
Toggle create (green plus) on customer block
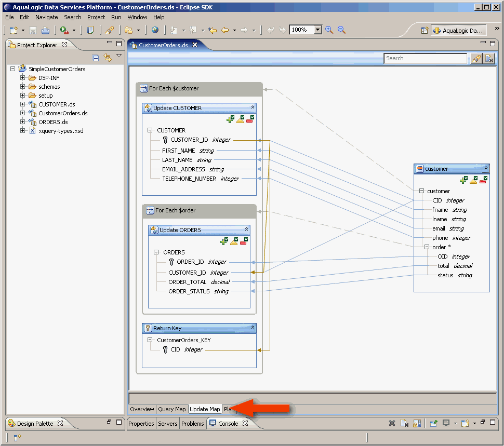click(x=464, y=180)
